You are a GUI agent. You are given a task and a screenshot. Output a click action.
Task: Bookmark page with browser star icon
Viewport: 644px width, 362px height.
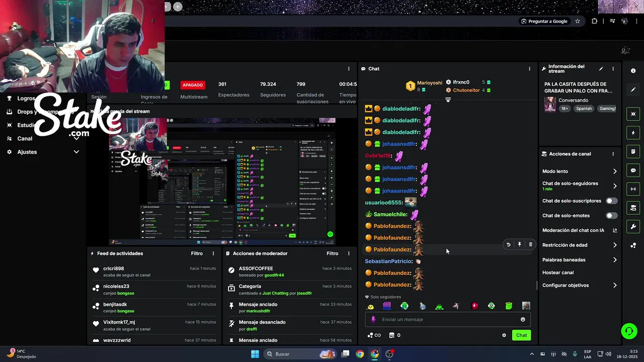(578, 21)
